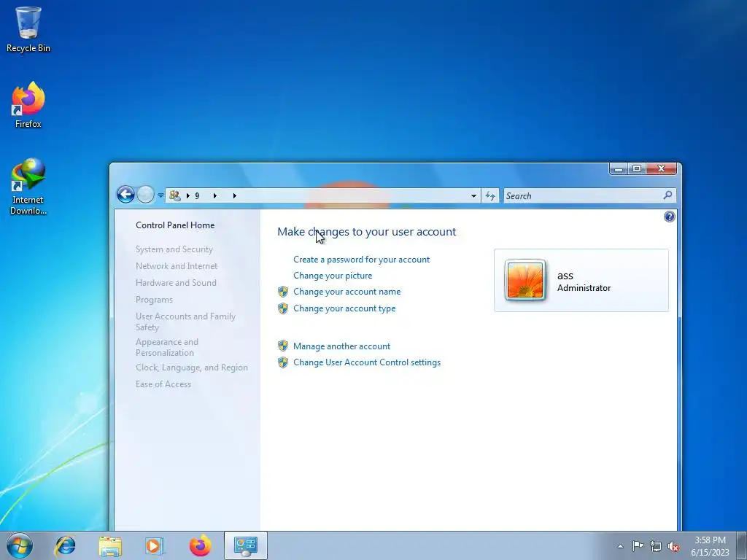This screenshot has height=560, width=747.
Task: Open the Windows Start menu orb
Action: [x=20, y=545]
